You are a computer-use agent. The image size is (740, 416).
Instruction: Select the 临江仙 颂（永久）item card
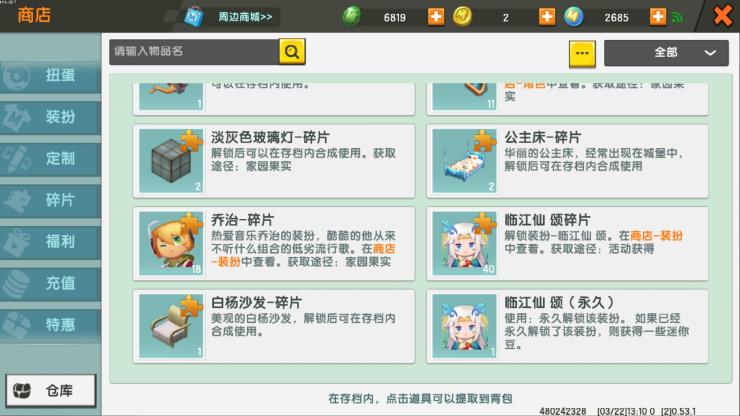point(567,326)
